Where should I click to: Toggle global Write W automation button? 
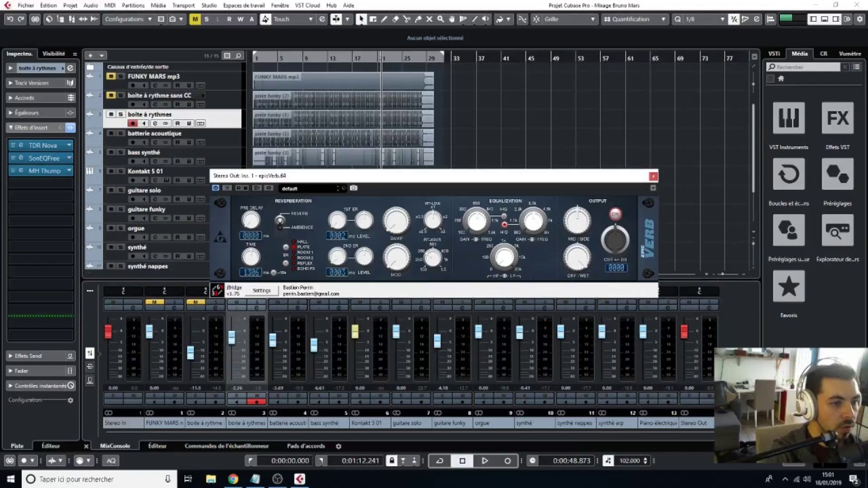point(240,19)
